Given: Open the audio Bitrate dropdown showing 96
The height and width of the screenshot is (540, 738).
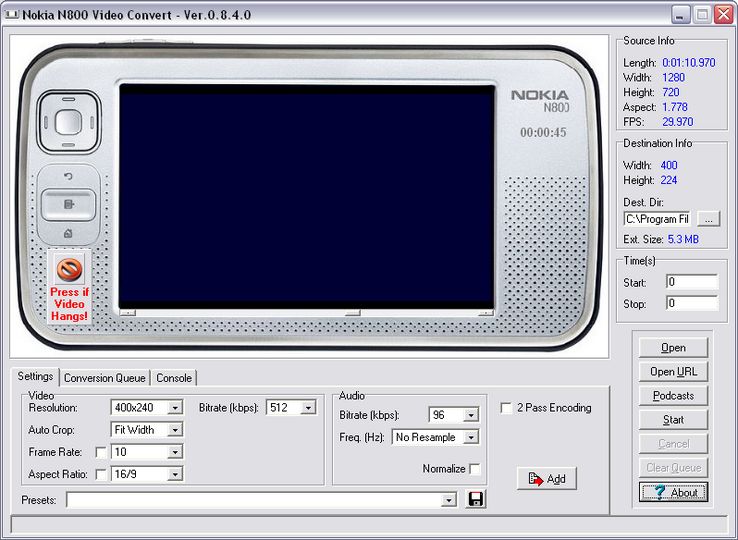Looking at the screenshot, I should click(x=470, y=415).
